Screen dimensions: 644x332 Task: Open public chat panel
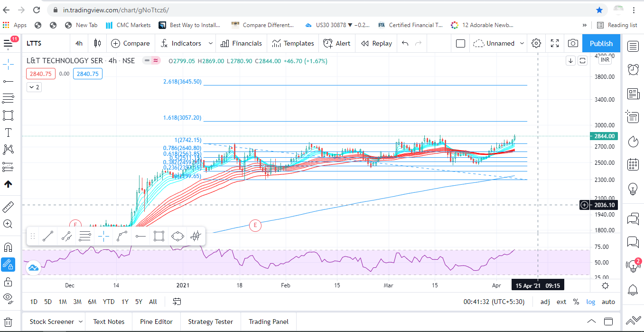[x=633, y=219]
